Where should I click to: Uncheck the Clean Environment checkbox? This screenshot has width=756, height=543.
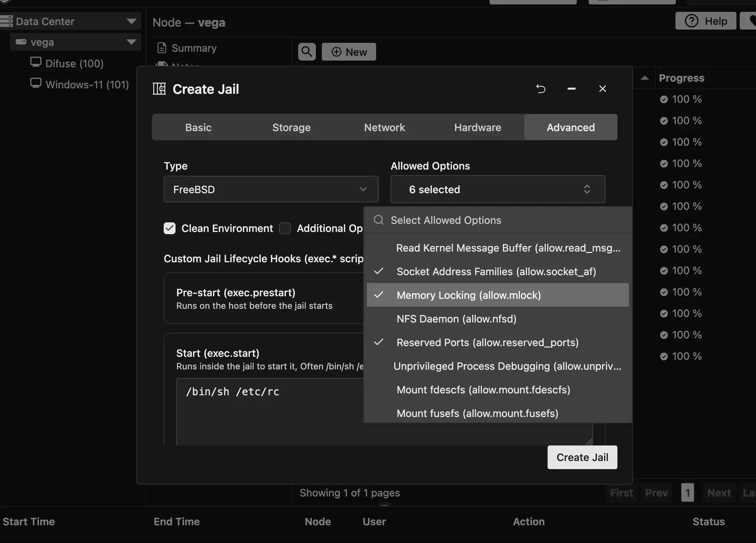pos(170,228)
